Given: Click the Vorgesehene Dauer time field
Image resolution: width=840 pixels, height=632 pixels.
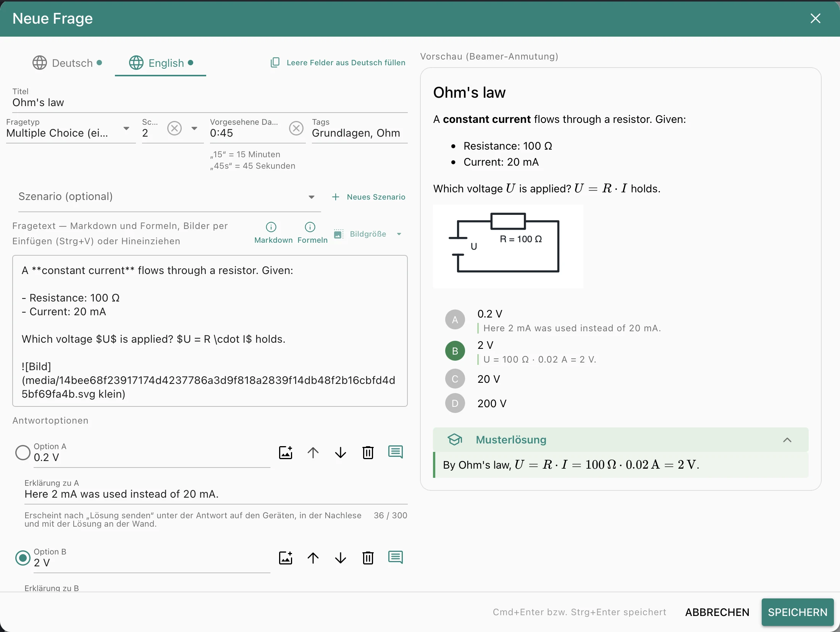Looking at the screenshot, I should 248,133.
